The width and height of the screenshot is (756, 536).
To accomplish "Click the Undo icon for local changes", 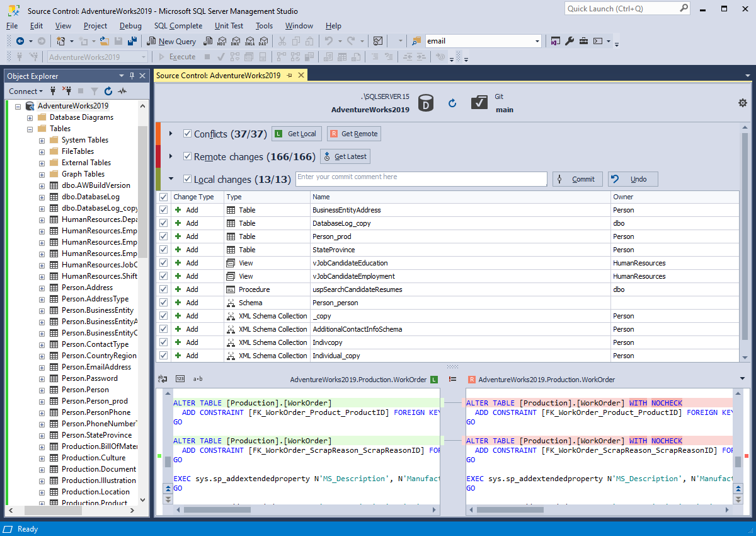I will 616,178.
